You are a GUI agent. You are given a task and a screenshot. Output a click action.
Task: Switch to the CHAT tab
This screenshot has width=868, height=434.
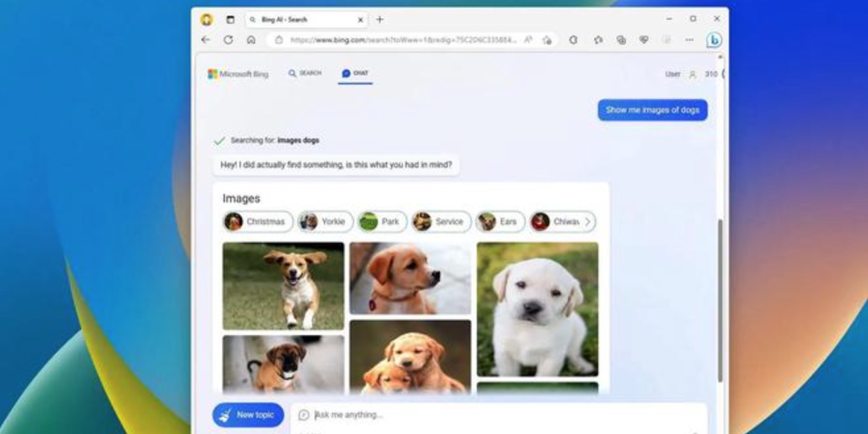pos(356,73)
